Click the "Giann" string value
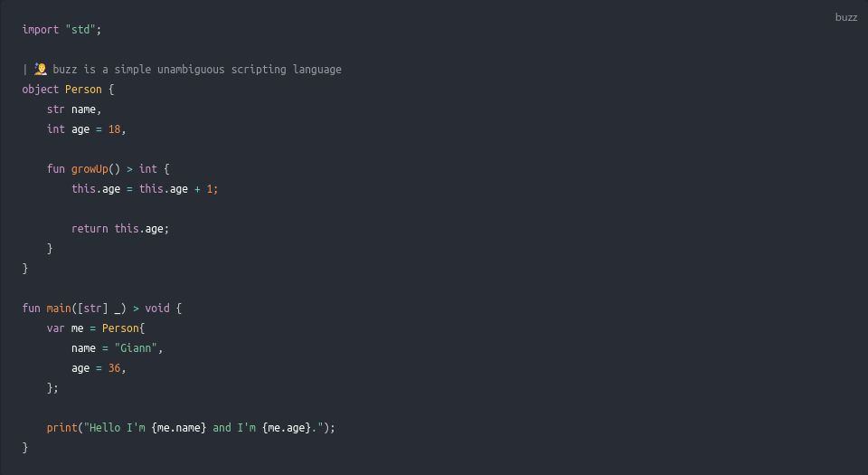Image resolution: width=868 pixels, height=475 pixels. tap(137, 348)
